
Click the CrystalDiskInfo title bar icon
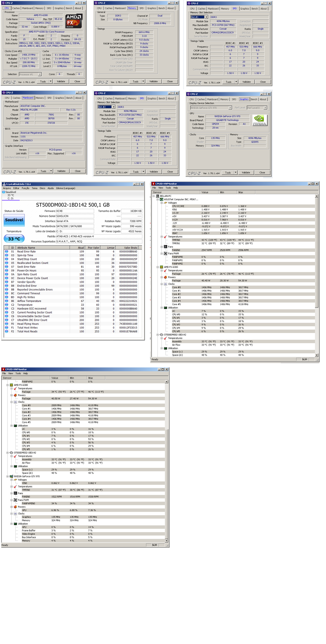pyautogui.click(x=4, y=184)
